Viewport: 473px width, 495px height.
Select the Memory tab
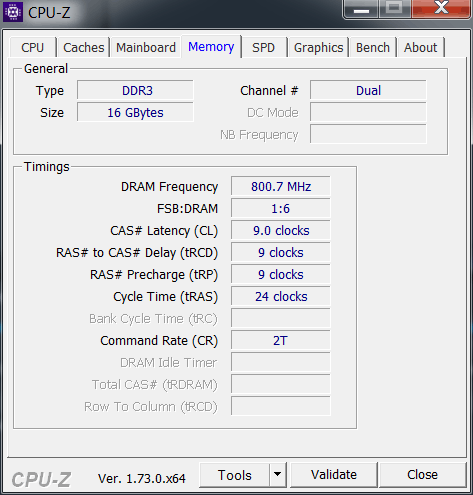(x=211, y=47)
